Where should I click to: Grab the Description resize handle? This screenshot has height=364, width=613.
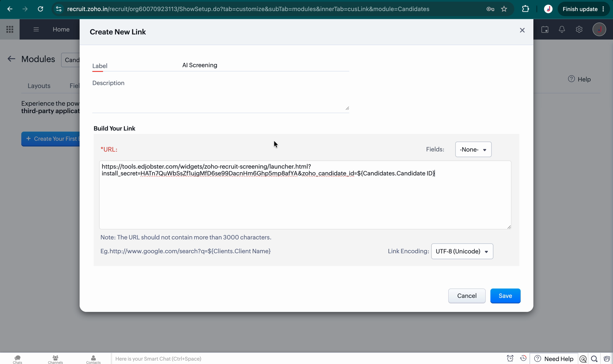[x=347, y=108]
